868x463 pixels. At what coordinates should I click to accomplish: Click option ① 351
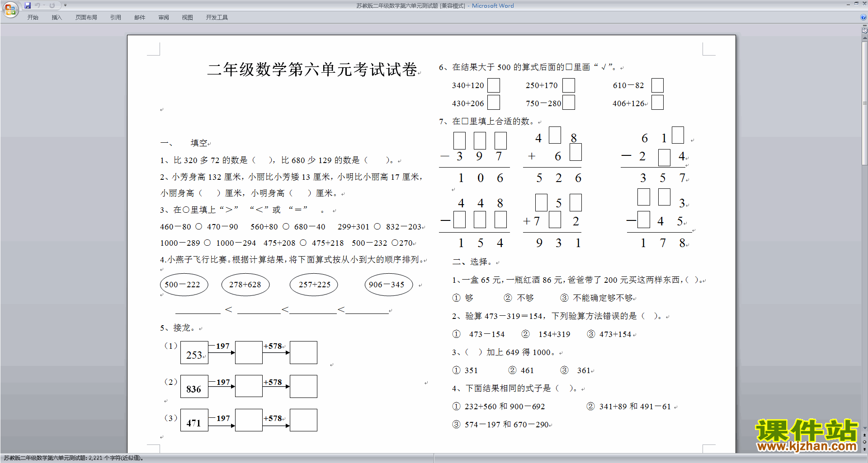pyautogui.click(x=465, y=370)
